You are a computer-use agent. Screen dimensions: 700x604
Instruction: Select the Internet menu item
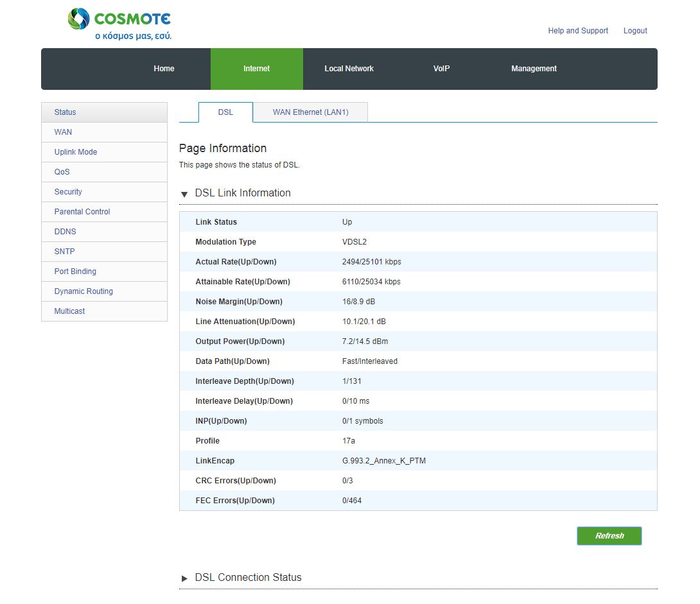pyautogui.click(x=256, y=69)
